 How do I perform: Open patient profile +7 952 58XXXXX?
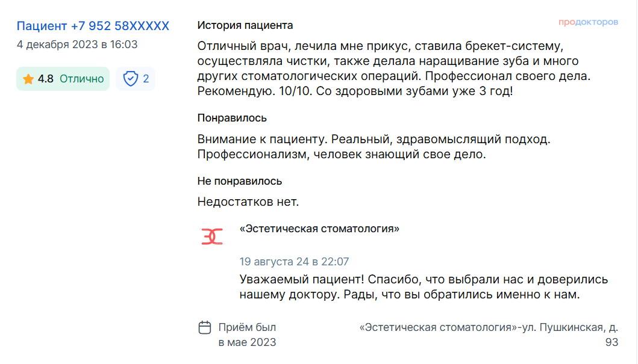point(93,26)
